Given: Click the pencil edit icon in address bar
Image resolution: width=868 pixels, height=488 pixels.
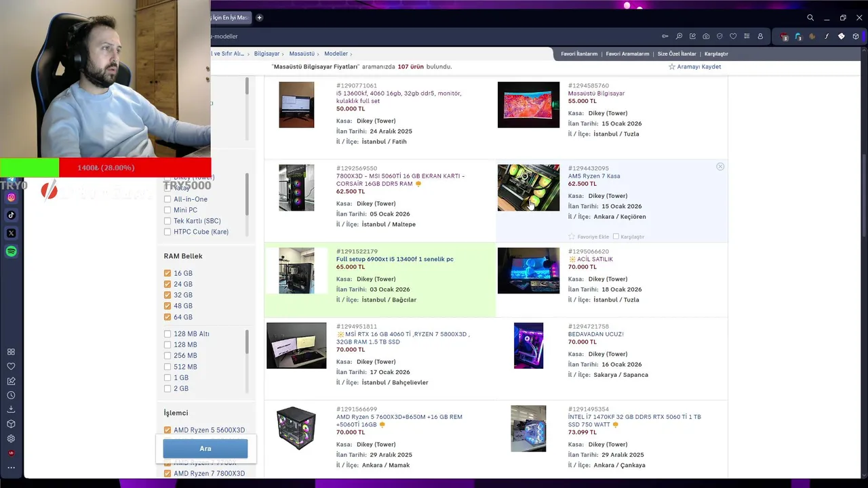Looking at the screenshot, I should tap(692, 36).
